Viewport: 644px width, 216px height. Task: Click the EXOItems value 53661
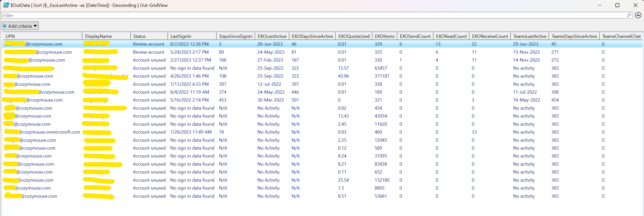coord(380,196)
